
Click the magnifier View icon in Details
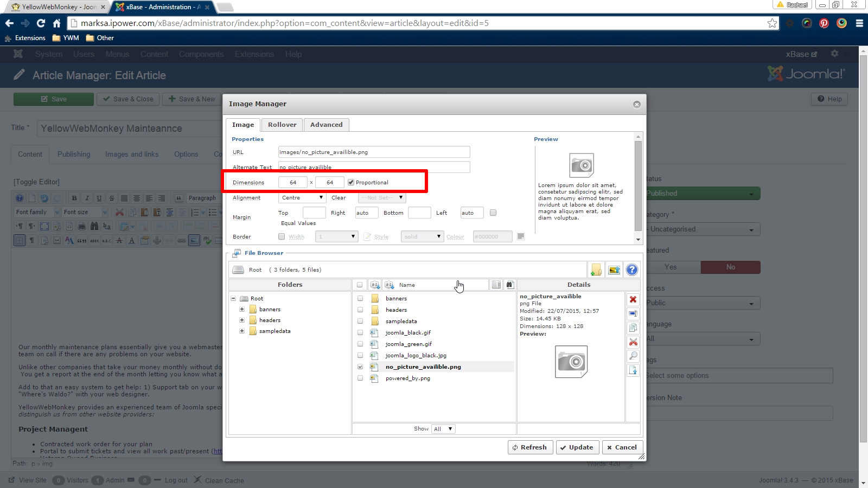coord(633,356)
